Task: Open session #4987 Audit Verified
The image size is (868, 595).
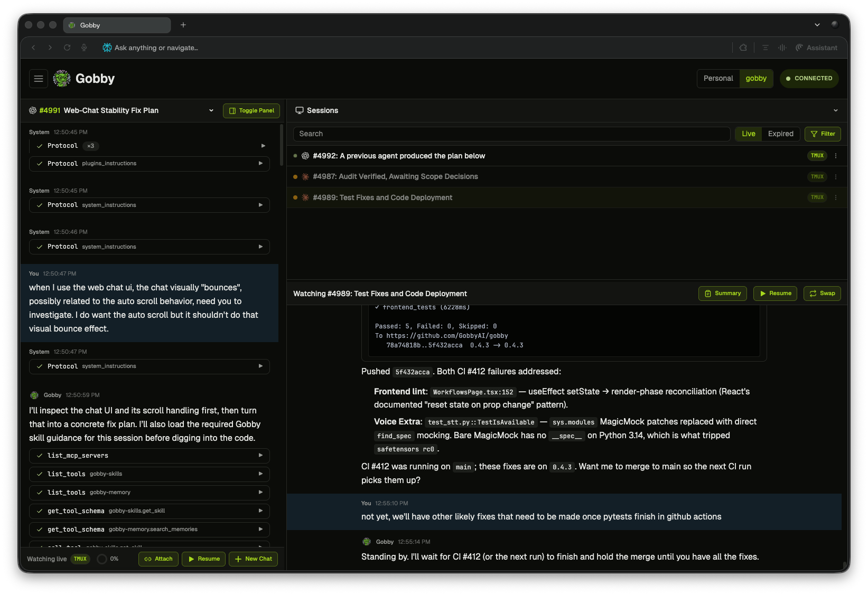Action: click(567, 177)
